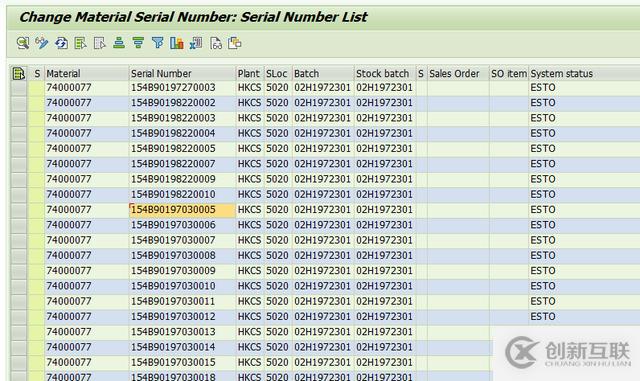The image size is (640, 381).
Task: Click the Serial Number column header
Action: click(x=182, y=74)
